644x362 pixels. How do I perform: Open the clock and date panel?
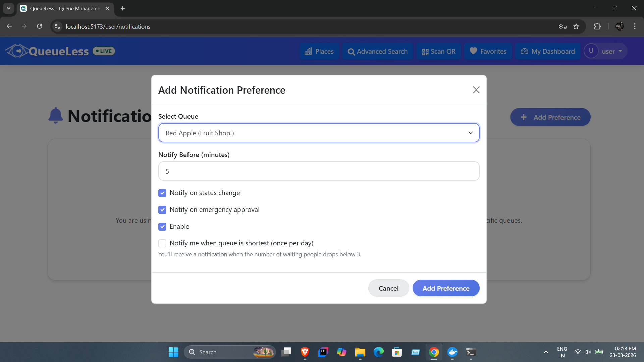coord(623,352)
